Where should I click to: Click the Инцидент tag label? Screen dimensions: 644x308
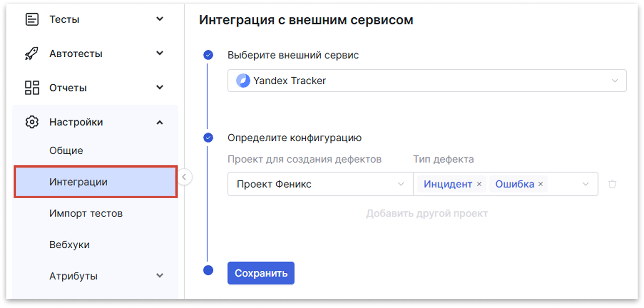(448, 184)
